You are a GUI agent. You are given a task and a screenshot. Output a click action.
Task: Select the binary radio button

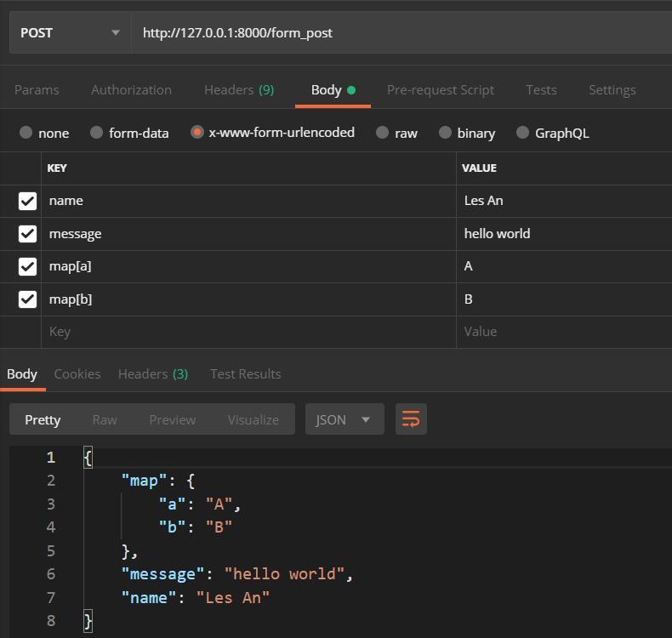445,133
